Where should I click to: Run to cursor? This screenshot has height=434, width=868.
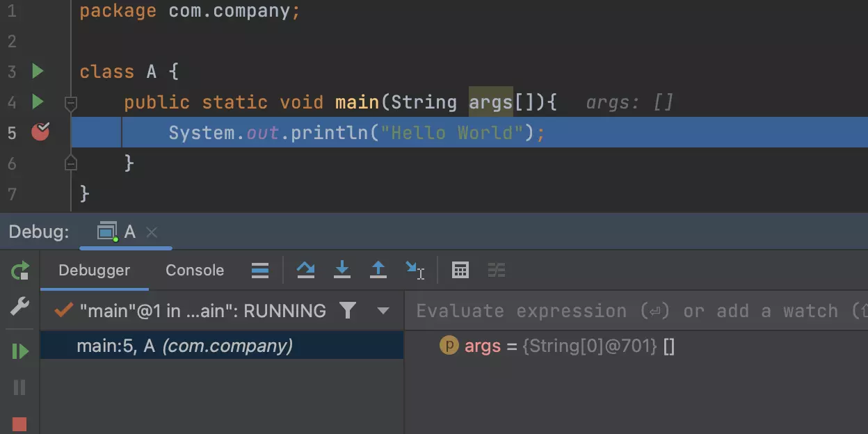[415, 271]
